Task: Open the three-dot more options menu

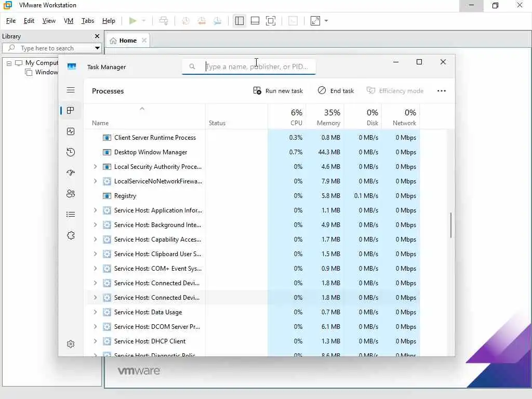Action: 442,91
